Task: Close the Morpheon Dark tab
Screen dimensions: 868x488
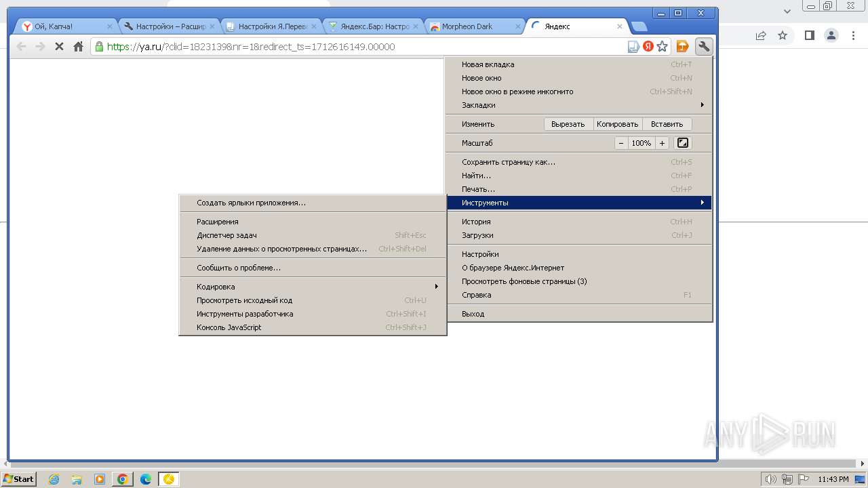Action: pos(518,26)
